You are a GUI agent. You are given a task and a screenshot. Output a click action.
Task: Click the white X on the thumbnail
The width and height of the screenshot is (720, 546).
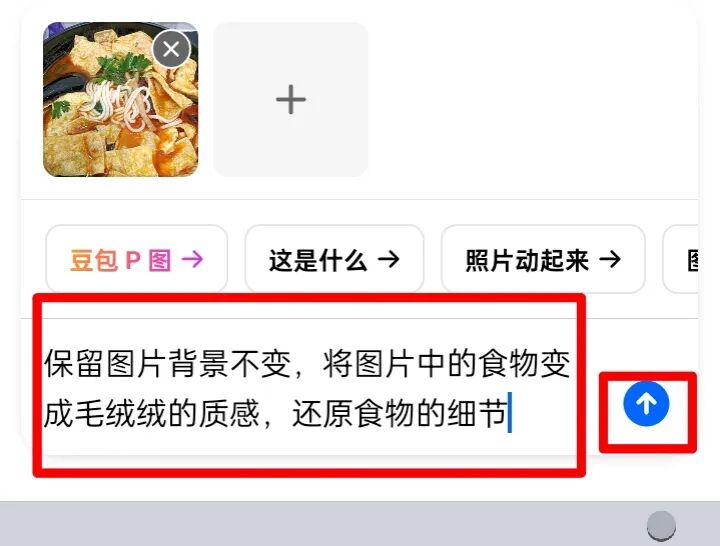point(171,49)
